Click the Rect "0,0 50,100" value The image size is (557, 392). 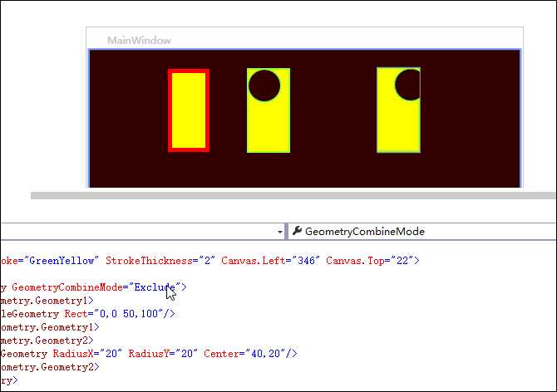click(x=128, y=314)
